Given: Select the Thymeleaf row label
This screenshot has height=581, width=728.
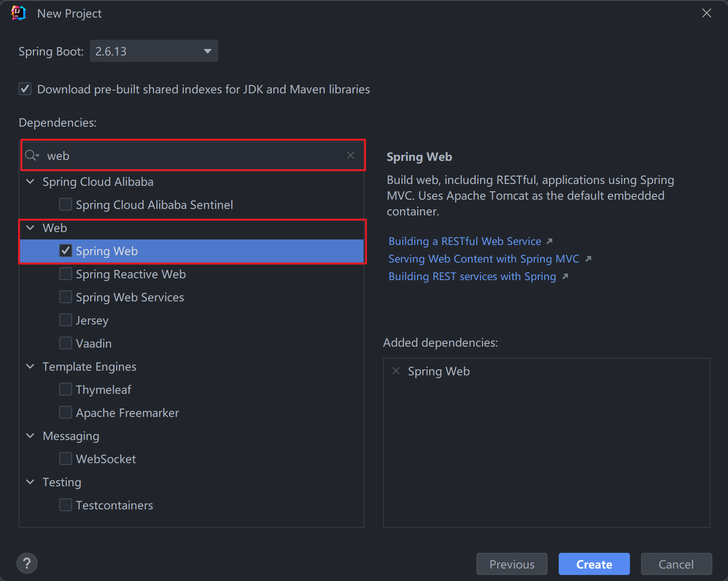Looking at the screenshot, I should coord(104,390).
